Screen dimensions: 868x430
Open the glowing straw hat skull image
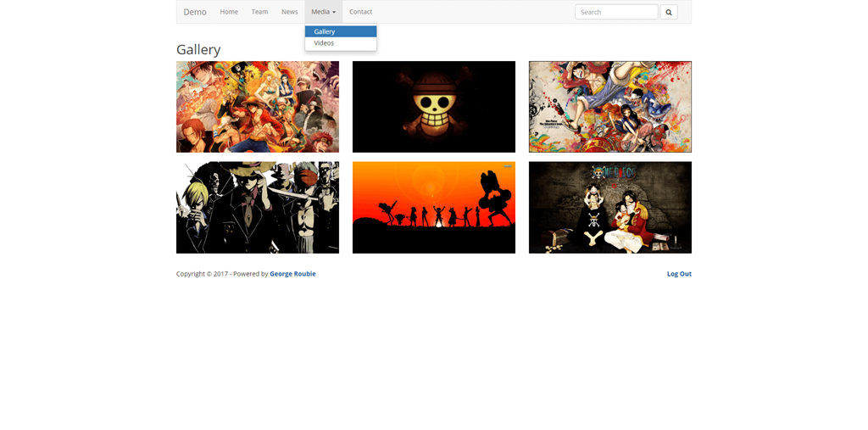point(434,107)
